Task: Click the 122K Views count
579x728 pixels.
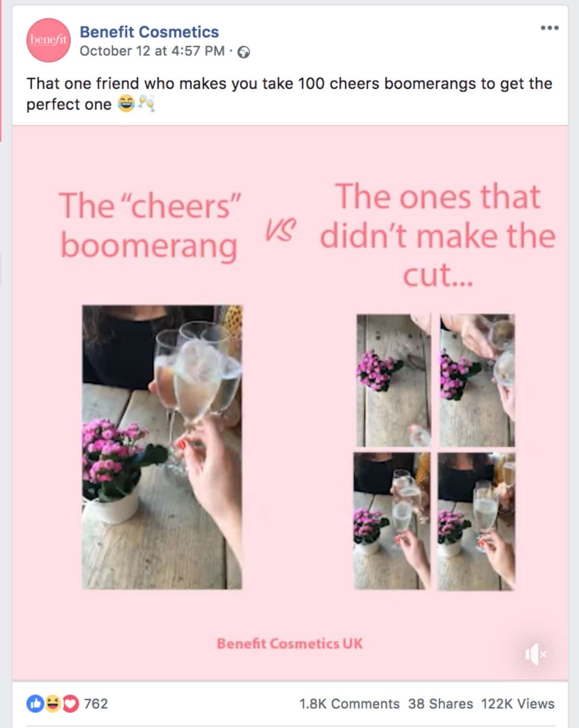Action: (518, 704)
